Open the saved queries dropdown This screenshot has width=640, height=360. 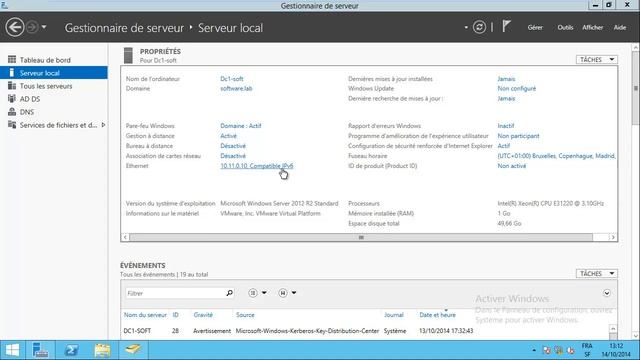[x=287, y=293]
